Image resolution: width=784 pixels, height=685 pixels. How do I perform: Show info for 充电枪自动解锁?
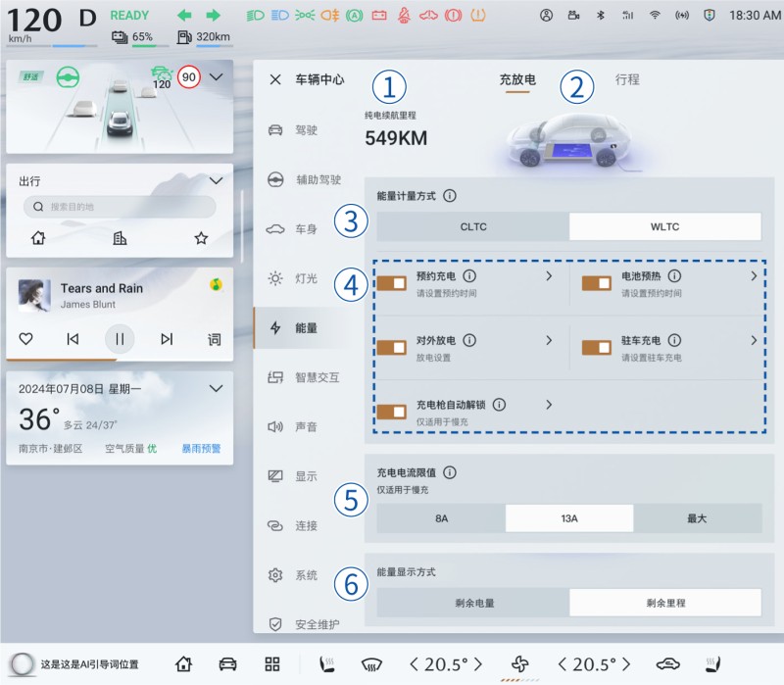[x=499, y=405]
